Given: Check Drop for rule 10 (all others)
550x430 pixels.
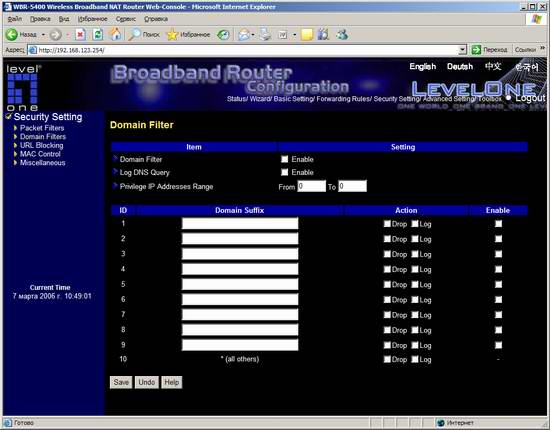Looking at the screenshot, I should (387, 359).
